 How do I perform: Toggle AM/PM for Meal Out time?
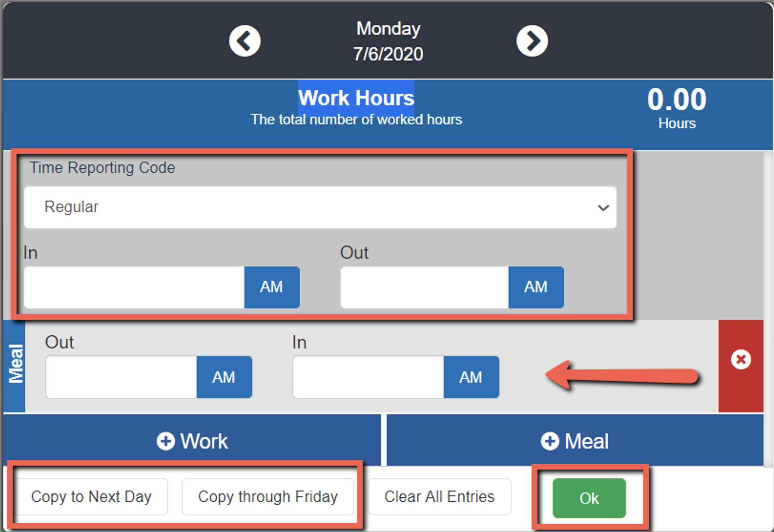224,377
